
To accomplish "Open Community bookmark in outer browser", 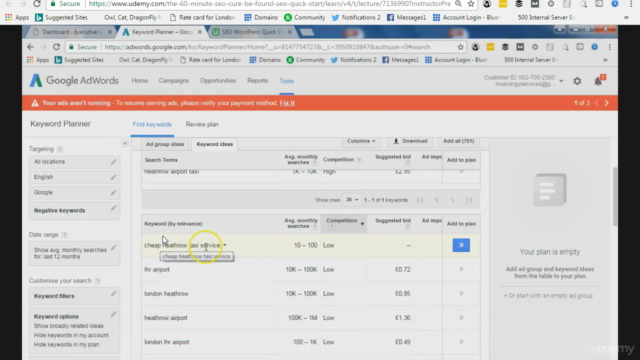I will [x=304, y=18].
